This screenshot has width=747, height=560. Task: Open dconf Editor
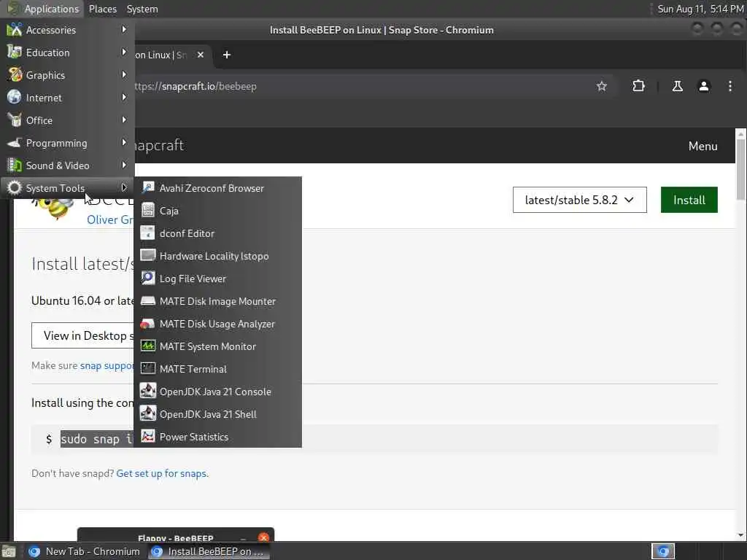point(217,233)
